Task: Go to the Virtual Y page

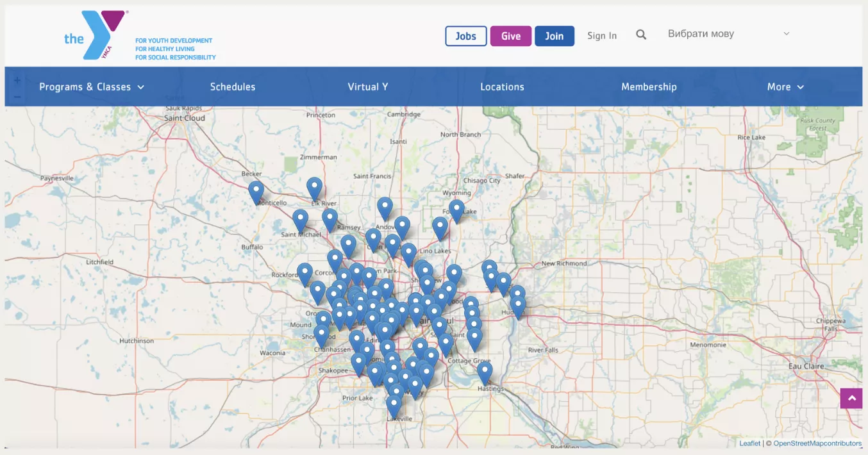Action: point(367,87)
